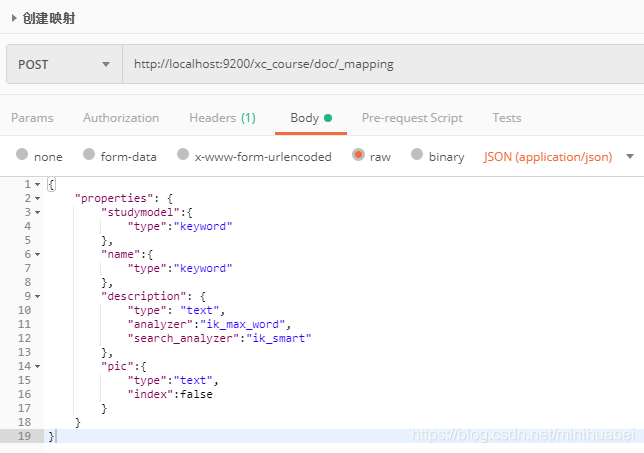Image resolution: width=644 pixels, height=453 pixels.
Task: Click "text" value on line 15
Action: click(193, 380)
